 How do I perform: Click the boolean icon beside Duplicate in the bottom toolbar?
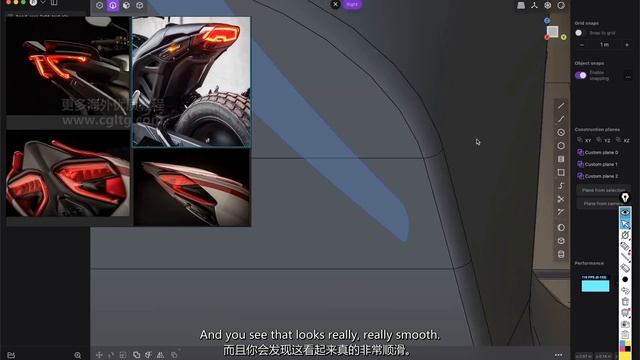pos(148,355)
